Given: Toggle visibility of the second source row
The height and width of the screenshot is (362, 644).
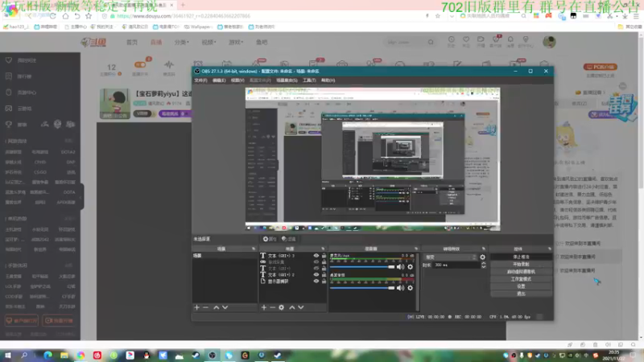Looking at the screenshot, I should pos(316,262).
